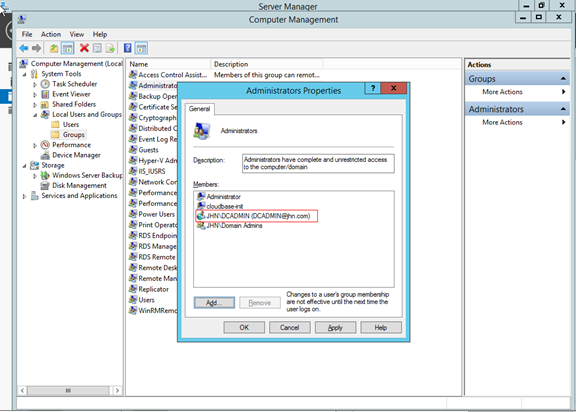Select Device Manager in the tree
This screenshot has height=412, width=580.
coord(76,155)
